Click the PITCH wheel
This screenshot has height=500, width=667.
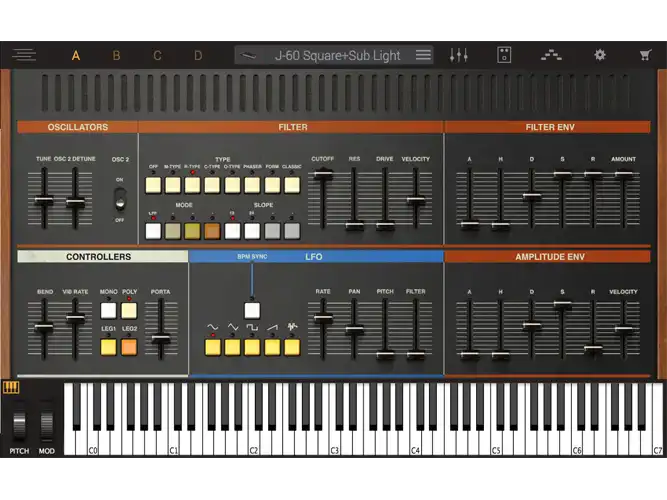coord(19,423)
